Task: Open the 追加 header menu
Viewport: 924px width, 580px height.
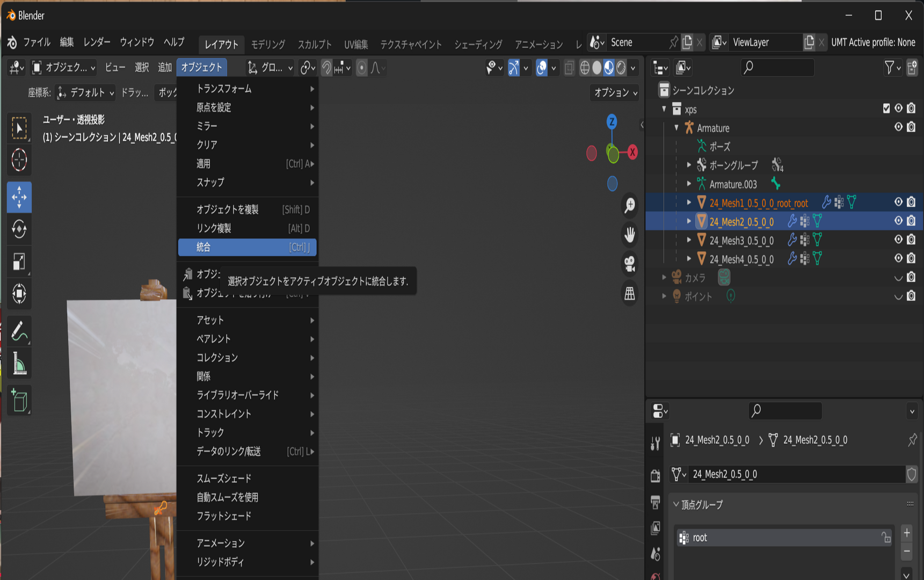Action: tap(165, 68)
